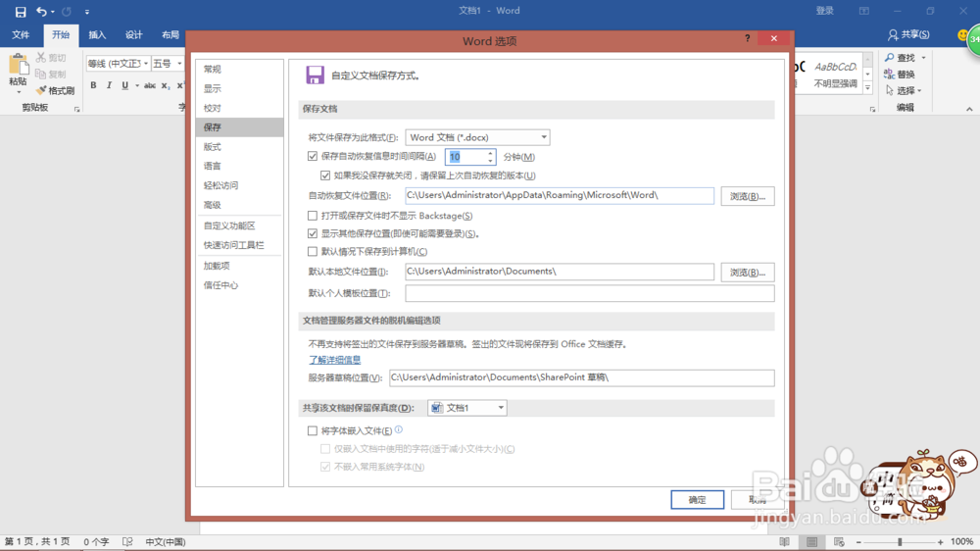The height and width of the screenshot is (551, 980).
Task: Open the font name dropdown
Action: [x=146, y=64]
